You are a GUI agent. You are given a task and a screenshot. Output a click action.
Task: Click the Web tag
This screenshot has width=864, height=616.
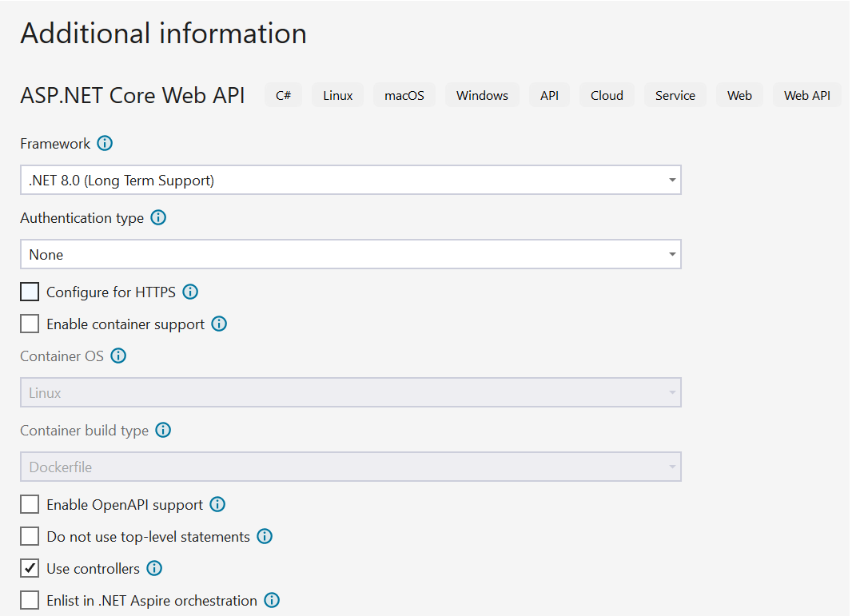point(739,95)
